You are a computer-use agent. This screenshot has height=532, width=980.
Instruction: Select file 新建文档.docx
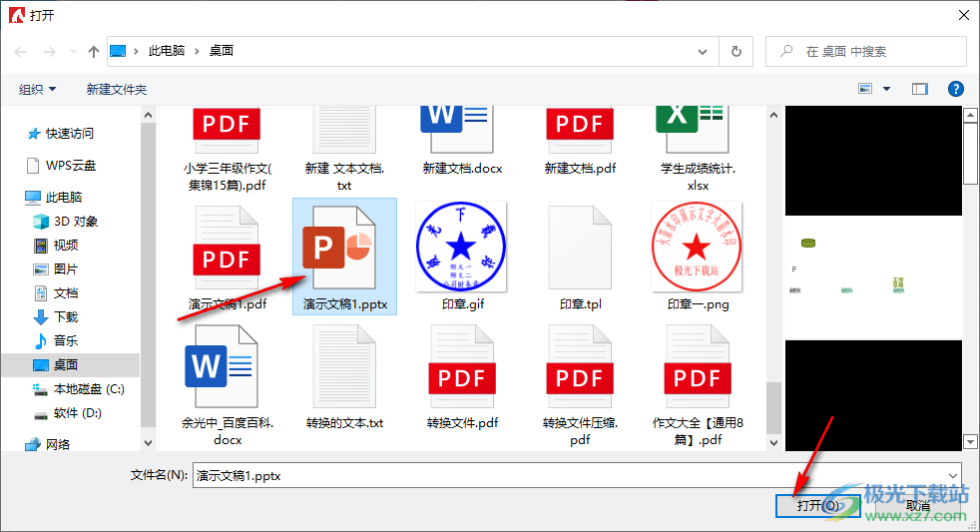coord(462,141)
